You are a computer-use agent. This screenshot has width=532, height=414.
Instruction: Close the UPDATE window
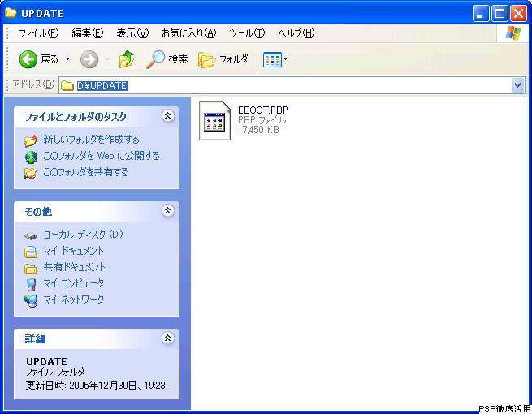[x=518, y=14]
